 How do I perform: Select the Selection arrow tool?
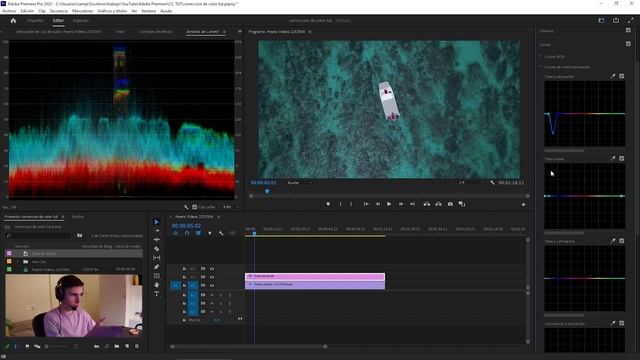click(157, 222)
